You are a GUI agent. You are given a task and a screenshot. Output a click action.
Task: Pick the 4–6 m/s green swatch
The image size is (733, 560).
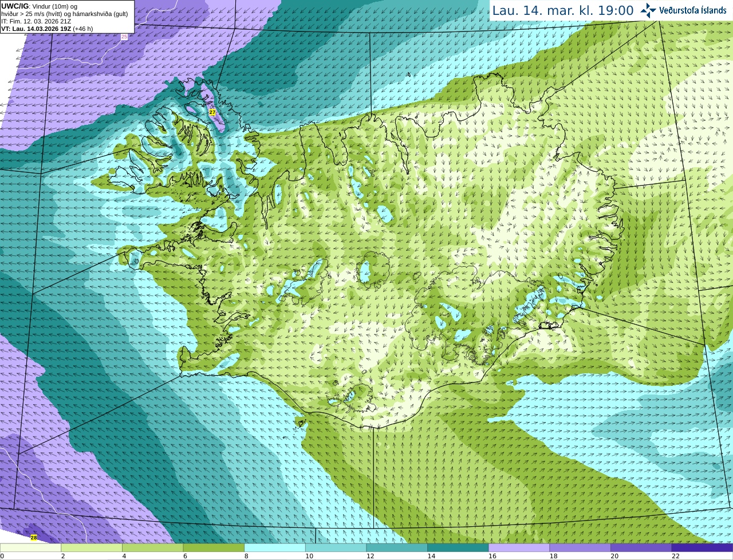152,547
